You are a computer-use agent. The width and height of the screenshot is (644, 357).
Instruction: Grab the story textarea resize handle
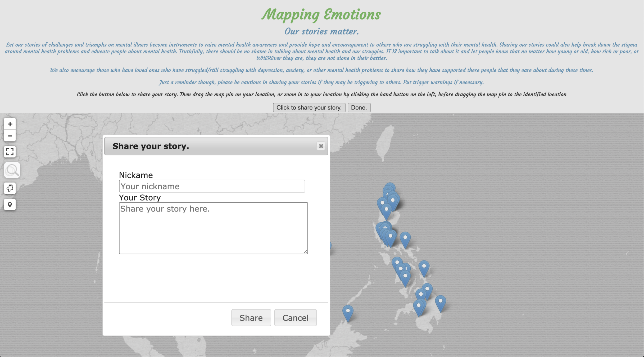(306, 252)
